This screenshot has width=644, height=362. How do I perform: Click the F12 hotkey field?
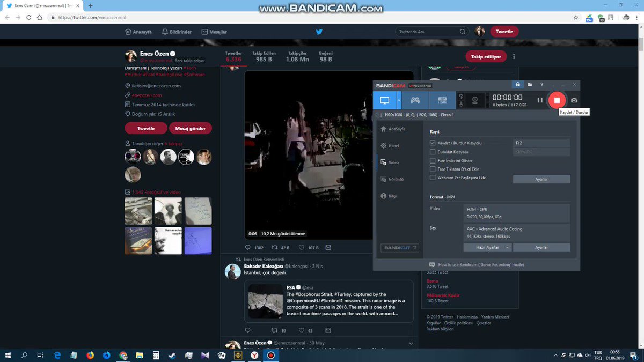point(541,143)
